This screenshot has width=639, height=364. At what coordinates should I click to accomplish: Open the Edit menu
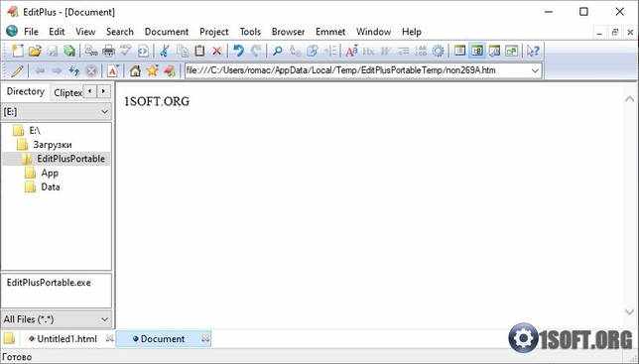click(x=57, y=32)
